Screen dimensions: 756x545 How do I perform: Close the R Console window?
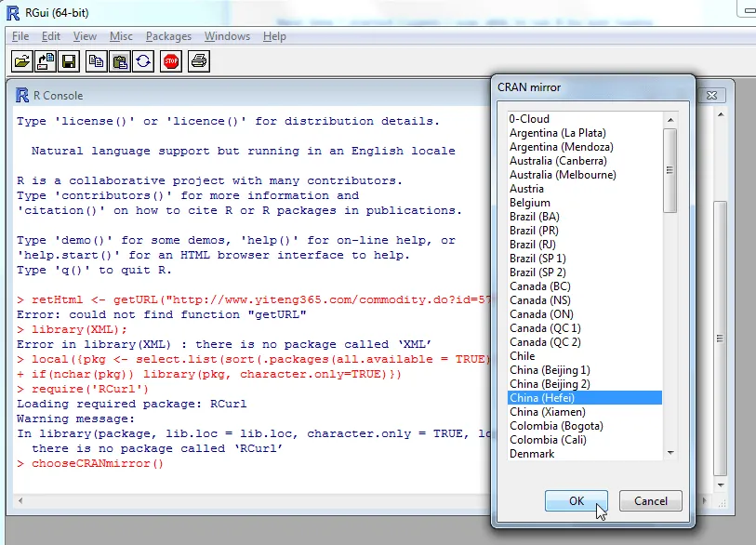click(x=711, y=95)
